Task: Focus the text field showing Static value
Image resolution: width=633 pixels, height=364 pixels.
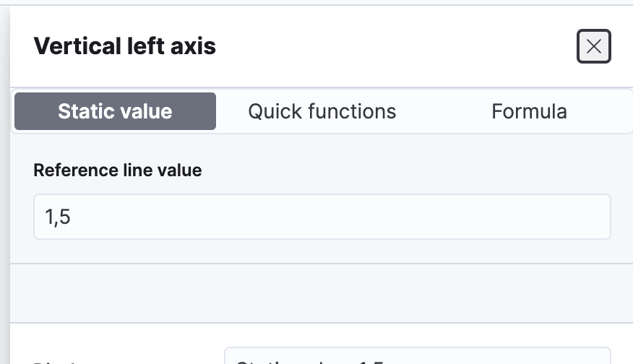Action: click(417, 357)
